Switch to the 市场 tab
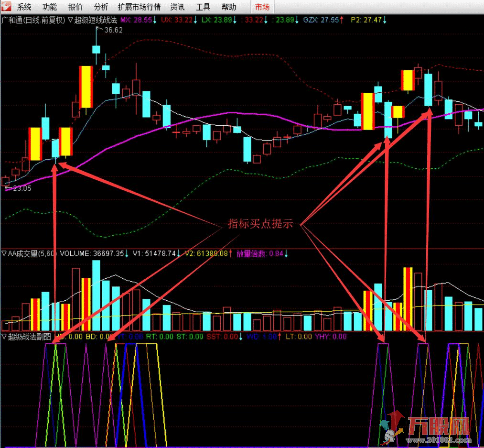 (x=262, y=7)
